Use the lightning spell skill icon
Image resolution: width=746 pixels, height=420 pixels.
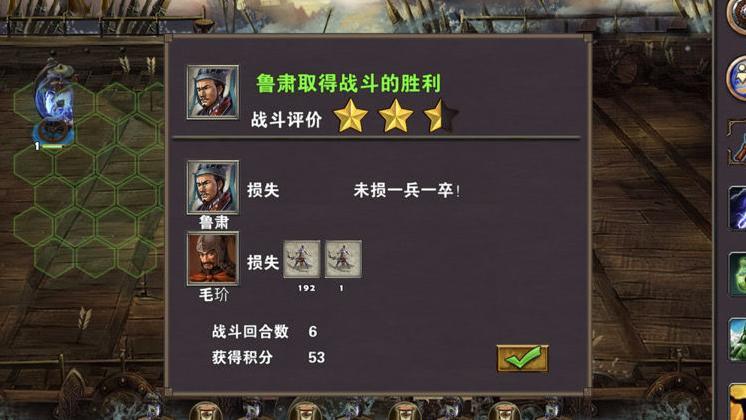pyautogui.click(x=737, y=208)
